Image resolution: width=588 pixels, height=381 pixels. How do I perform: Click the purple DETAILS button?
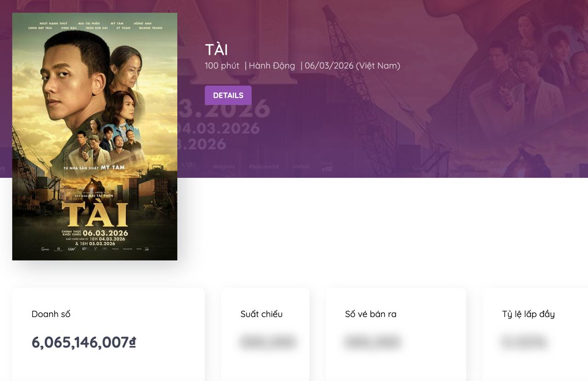228,95
